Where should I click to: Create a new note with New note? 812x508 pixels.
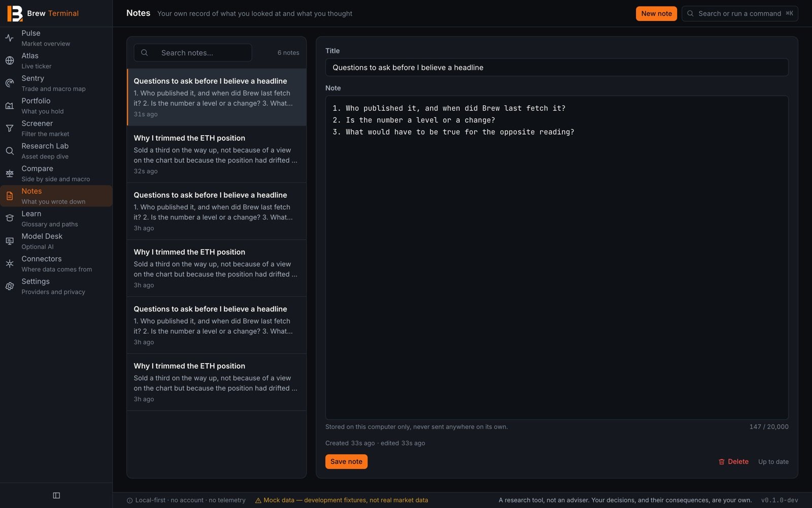point(656,14)
